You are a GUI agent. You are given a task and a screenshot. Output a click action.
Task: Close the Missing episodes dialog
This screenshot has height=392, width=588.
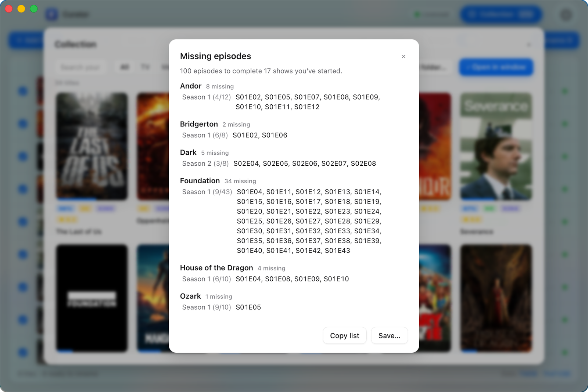tap(404, 57)
